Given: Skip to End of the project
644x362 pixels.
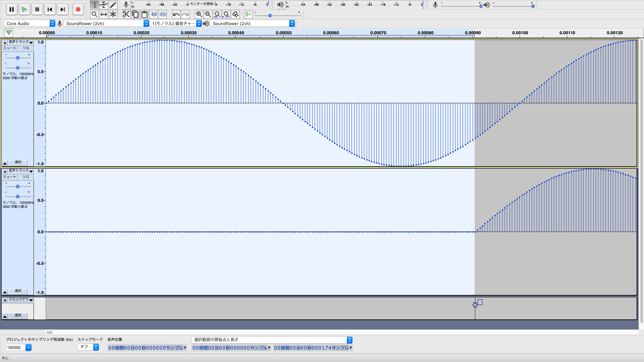Looking at the screenshot, I should click(63, 9).
